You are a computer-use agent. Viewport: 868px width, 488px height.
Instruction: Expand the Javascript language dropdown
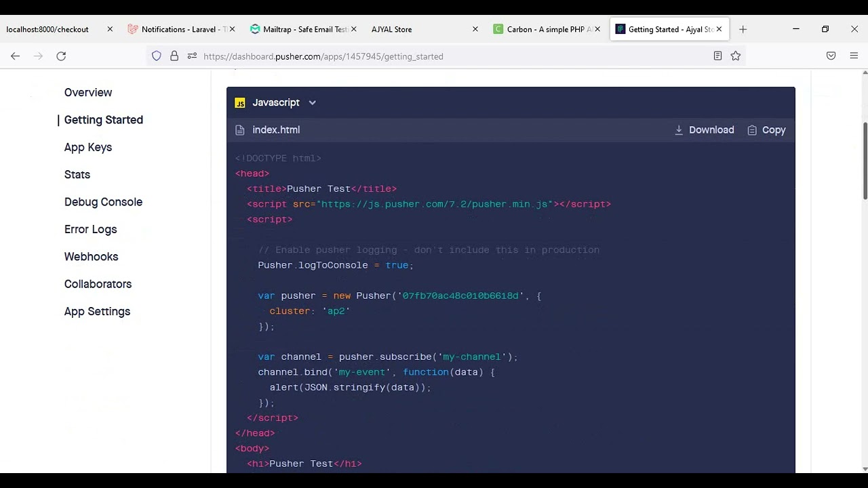(312, 103)
